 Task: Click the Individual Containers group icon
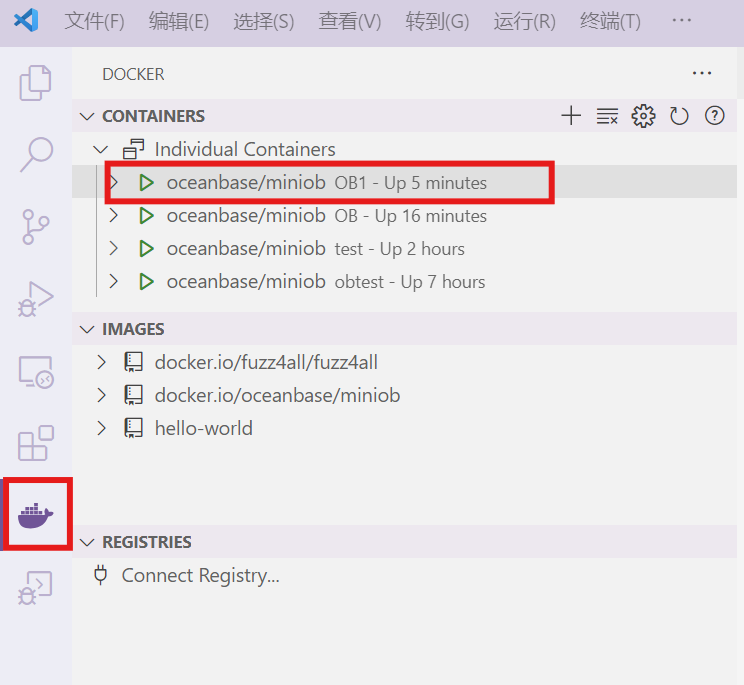(133, 149)
